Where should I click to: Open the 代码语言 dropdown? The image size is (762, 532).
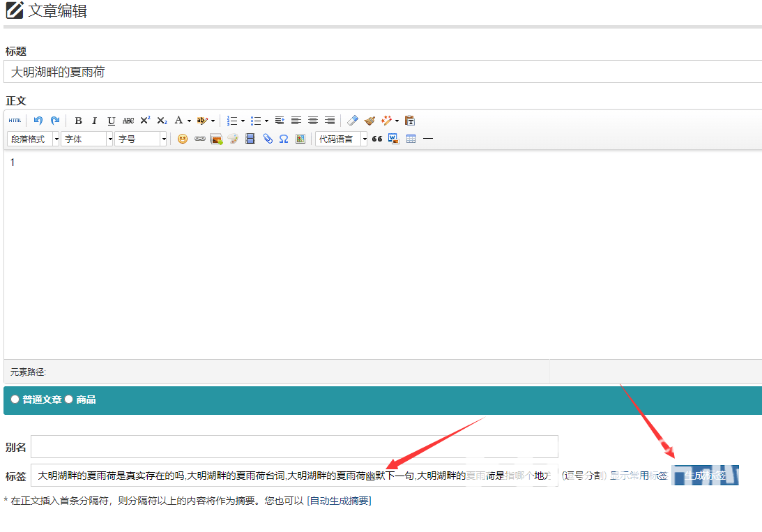(x=341, y=139)
